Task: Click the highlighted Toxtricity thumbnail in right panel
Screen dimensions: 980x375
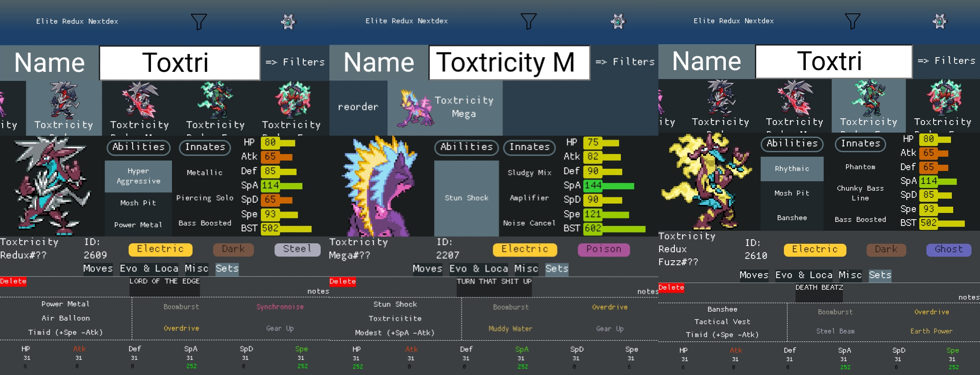Action: pos(868,106)
